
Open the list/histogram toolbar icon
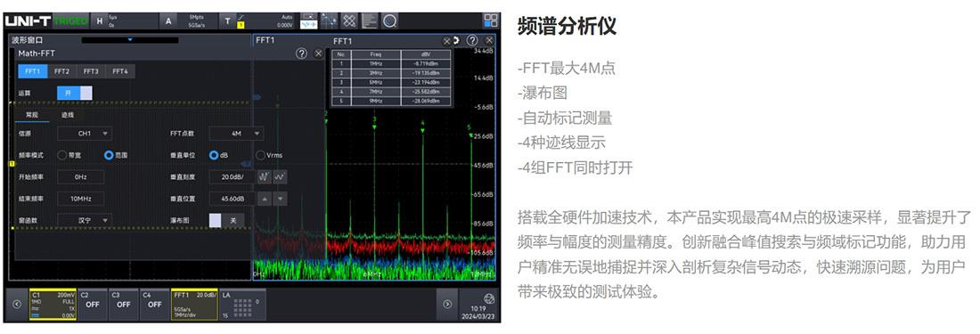point(370,20)
